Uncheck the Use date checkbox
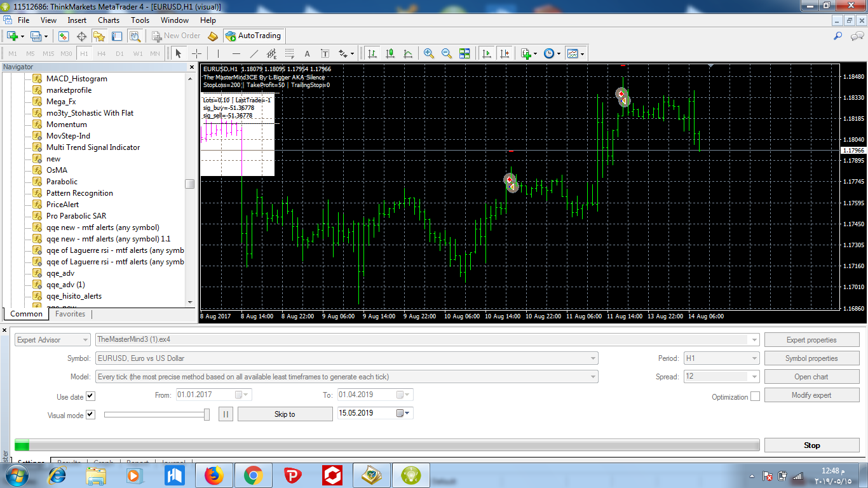The width and height of the screenshot is (868, 488). coord(90,396)
